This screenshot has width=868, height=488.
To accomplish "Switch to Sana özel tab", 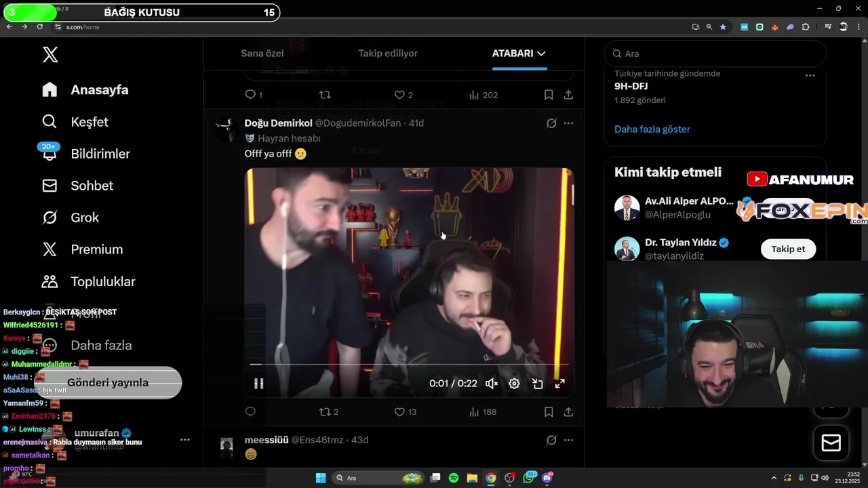I will pyautogui.click(x=262, y=54).
